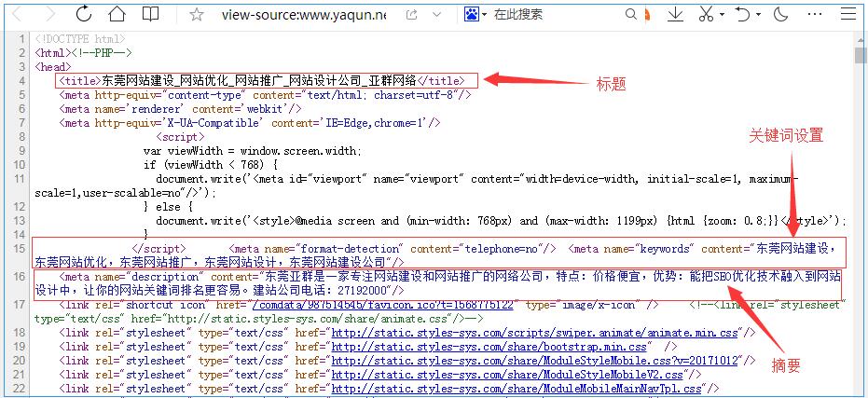The height and width of the screenshot is (398, 868).
Task: Click the renderer webkit meta line
Action: pos(181,109)
